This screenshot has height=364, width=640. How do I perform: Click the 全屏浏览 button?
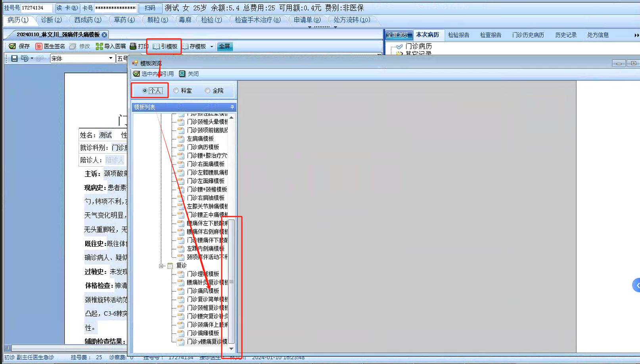(399, 35)
